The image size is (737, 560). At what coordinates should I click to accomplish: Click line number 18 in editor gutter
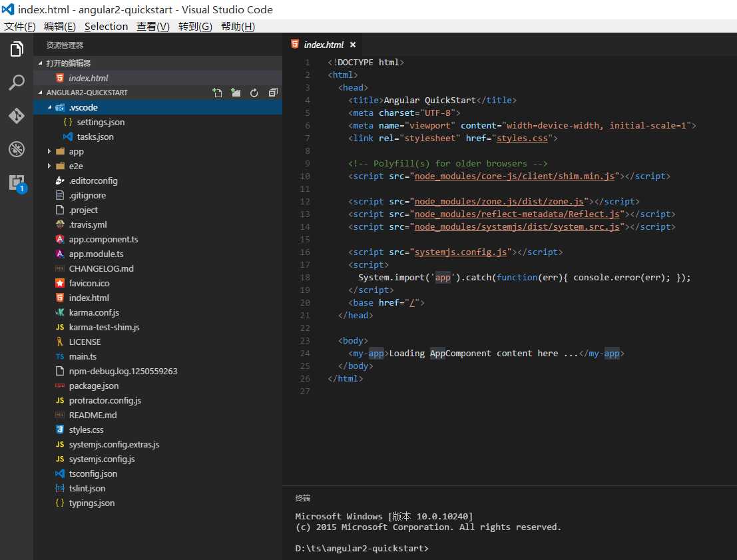[x=305, y=278]
